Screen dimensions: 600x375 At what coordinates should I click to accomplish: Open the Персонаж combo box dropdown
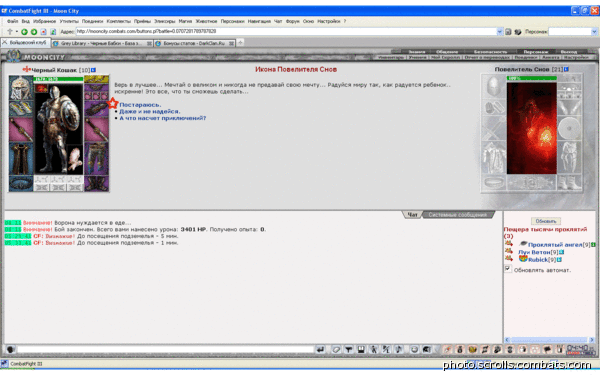(594, 32)
